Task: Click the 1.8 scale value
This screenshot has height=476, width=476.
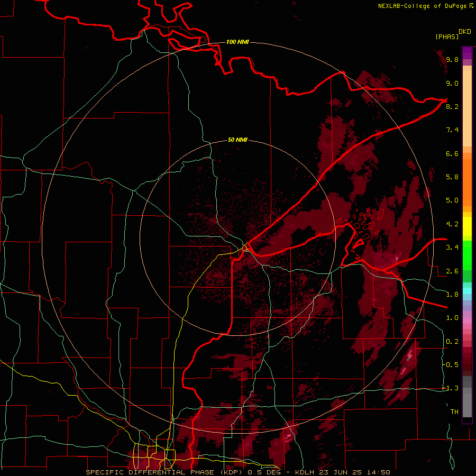Action: 452,295
